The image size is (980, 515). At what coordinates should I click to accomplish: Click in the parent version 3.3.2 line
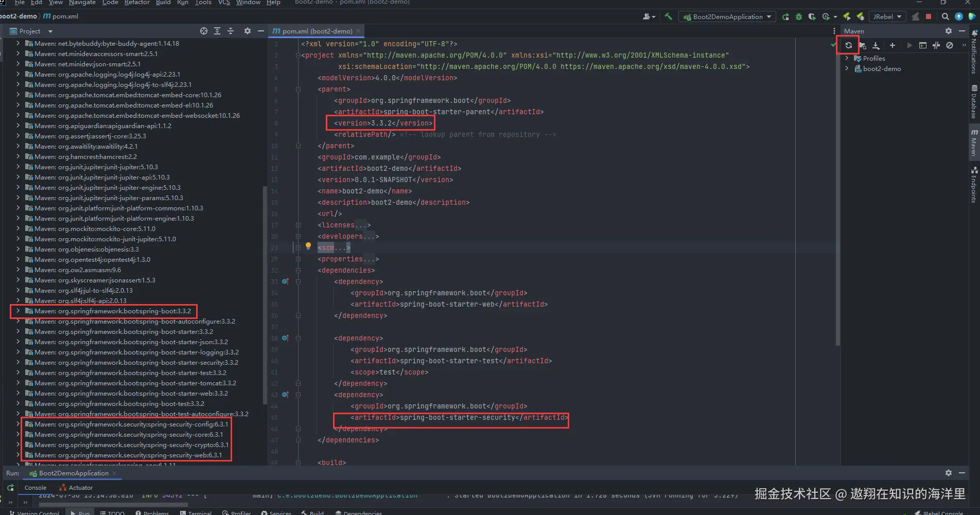[383, 123]
